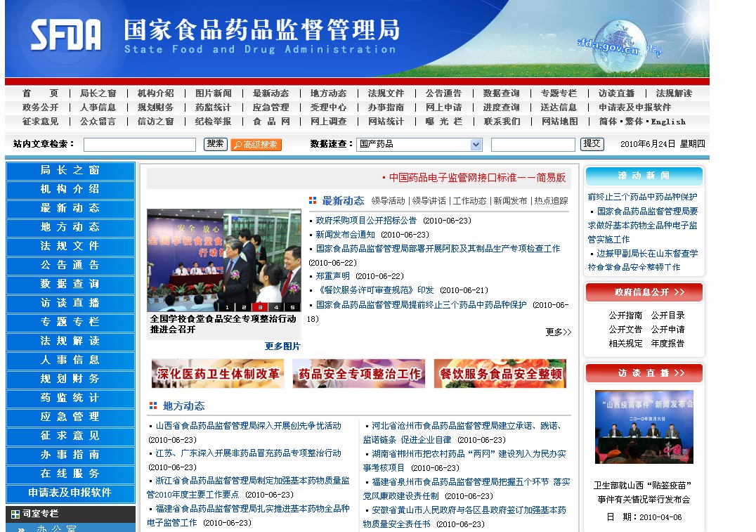Open the 边振甲副局长 scrolling news item
Image resolution: width=756 pixels, height=532 pixels.
643,261
